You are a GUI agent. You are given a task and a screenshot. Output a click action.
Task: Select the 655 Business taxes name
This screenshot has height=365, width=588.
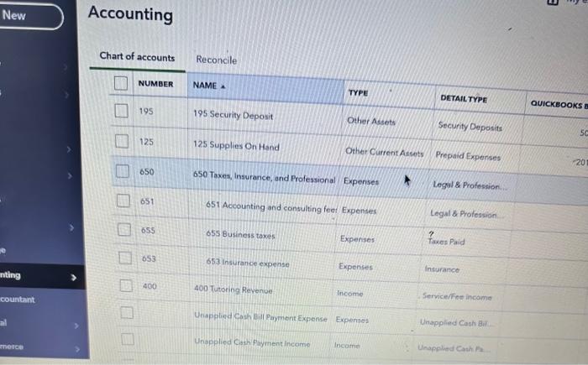240,235
